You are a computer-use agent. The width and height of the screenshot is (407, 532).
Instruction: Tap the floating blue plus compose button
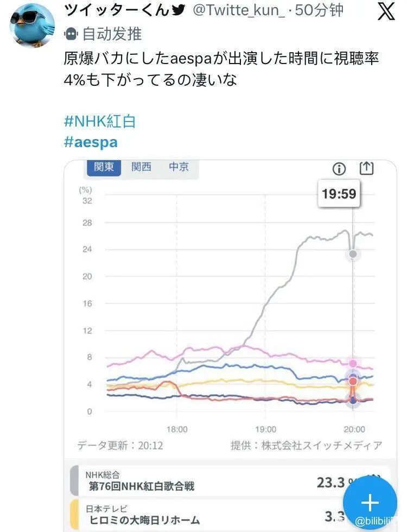(x=370, y=503)
